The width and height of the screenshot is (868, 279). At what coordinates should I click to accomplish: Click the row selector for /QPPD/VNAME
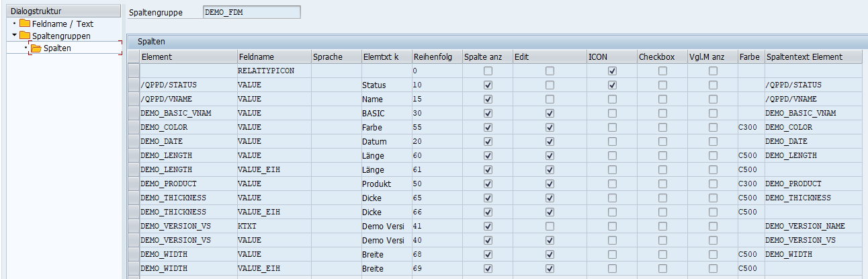pos(134,99)
